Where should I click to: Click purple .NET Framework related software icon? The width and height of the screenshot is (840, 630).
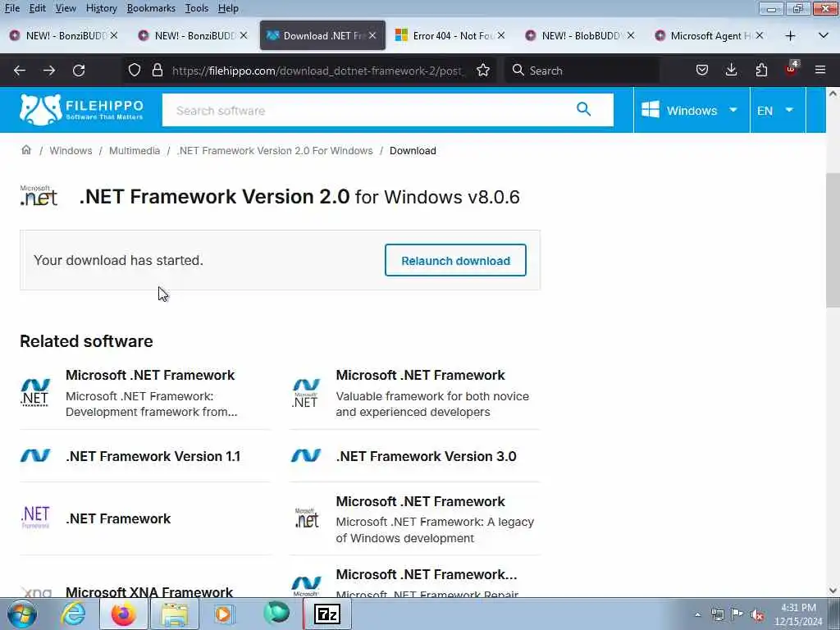[35, 518]
